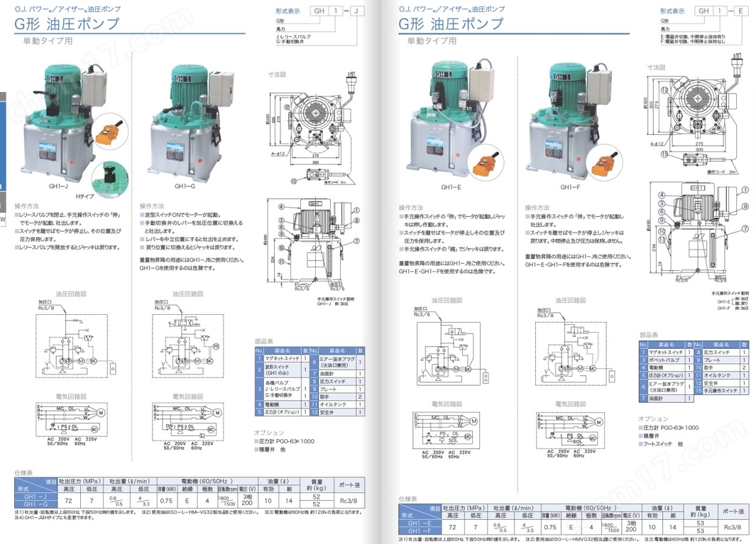
Task: Click "手元操作スイッチ" row 15 in parts table
Action: 721,391
